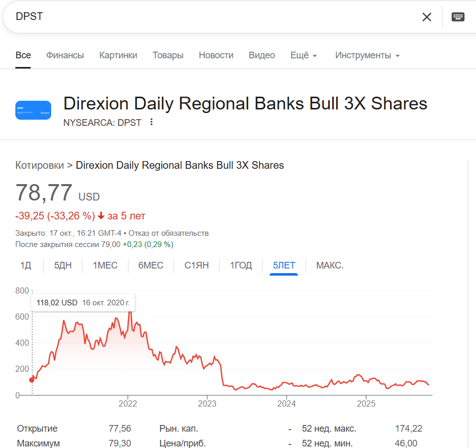Click the Рын. кап. label
The image size is (476, 448).
(179, 429)
